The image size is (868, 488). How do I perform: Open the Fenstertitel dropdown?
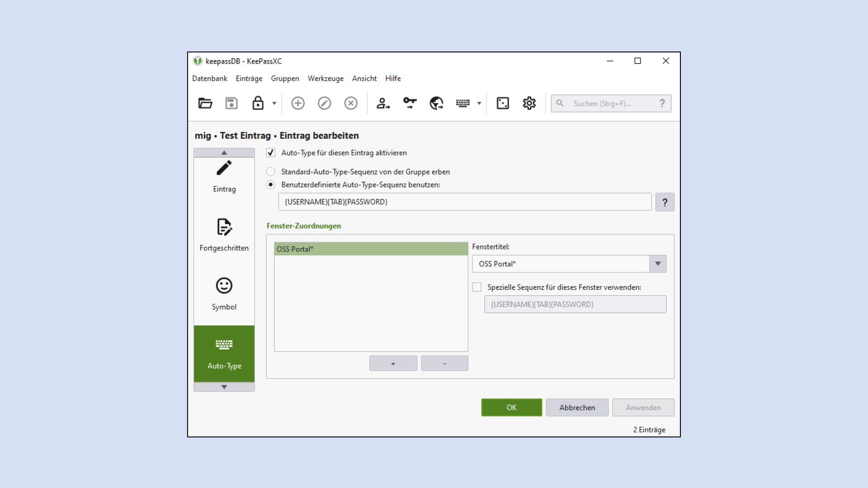click(x=658, y=263)
